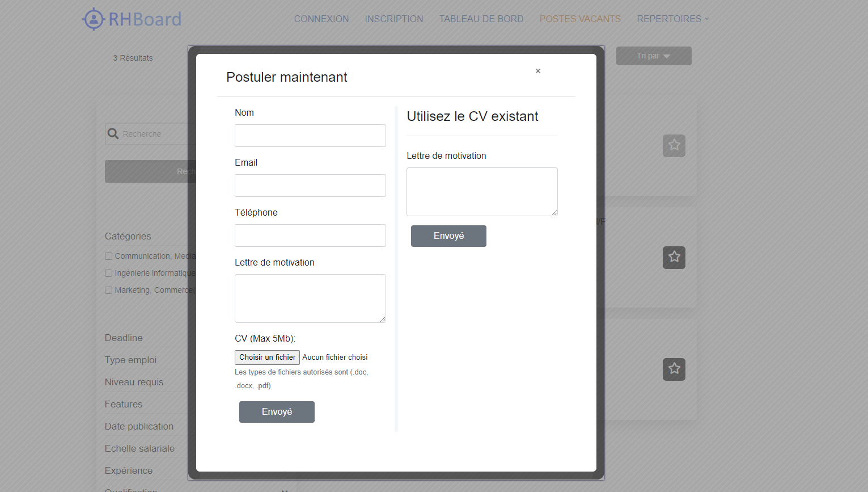The width and height of the screenshot is (868, 492).
Task: Click the RHBoard logo icon
Action: pos(94,19)
